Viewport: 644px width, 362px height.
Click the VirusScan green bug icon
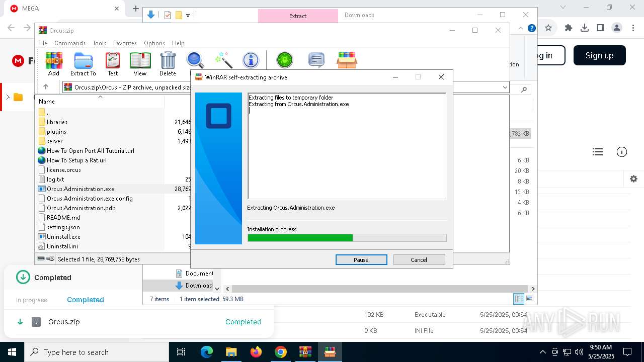tap(285, 60)
